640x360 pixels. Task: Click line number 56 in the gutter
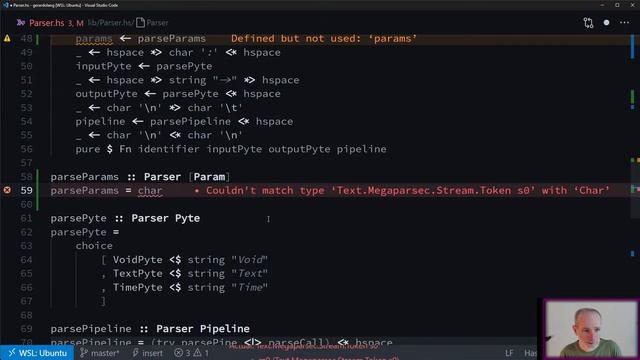click(x=26, y=149)
